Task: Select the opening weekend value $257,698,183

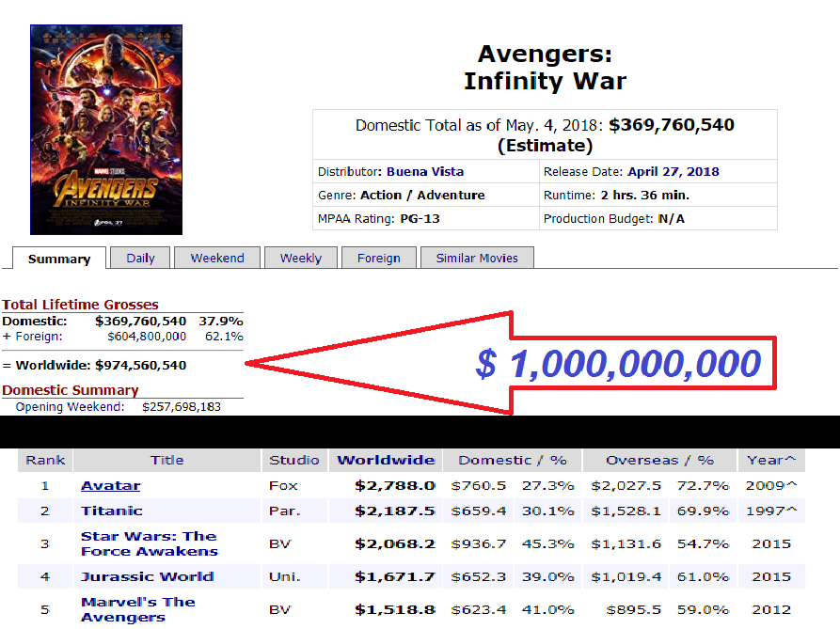Action: [181, 407]
